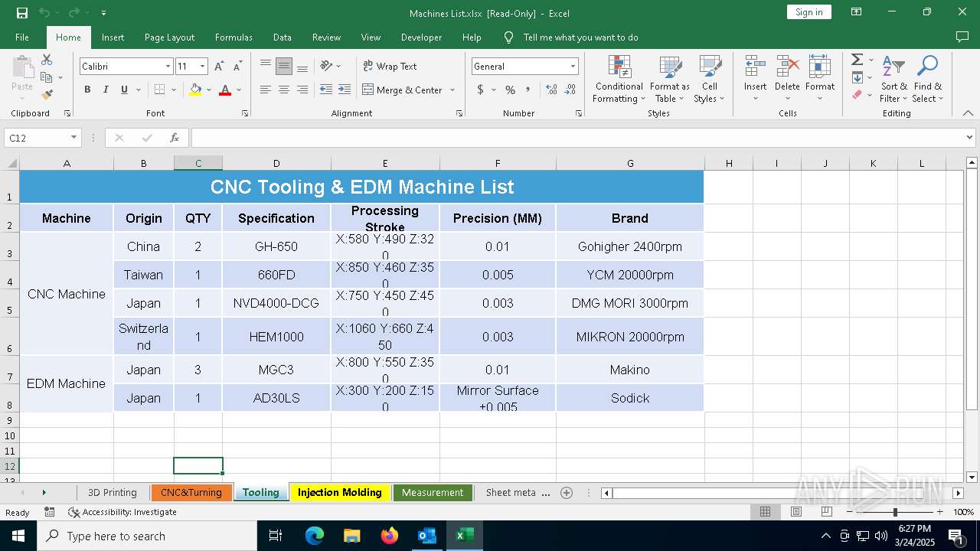Add a new sheet

coord(567,493)
